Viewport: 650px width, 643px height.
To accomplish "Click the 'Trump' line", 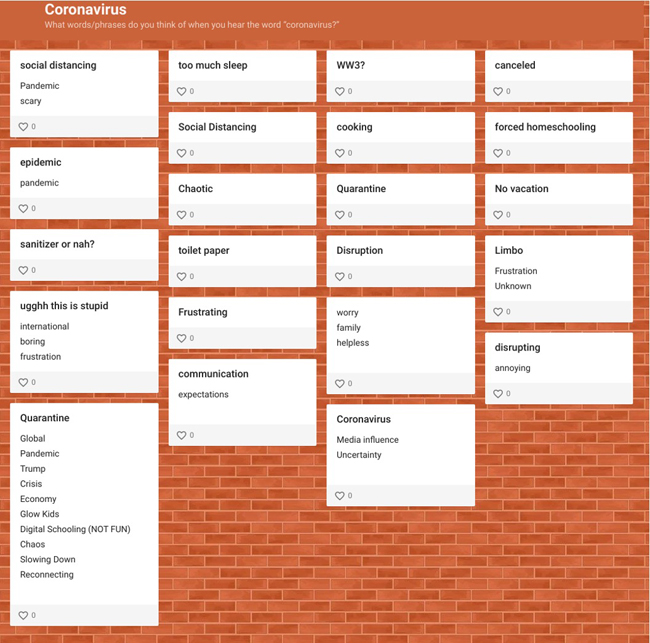I will coord(33,469).
